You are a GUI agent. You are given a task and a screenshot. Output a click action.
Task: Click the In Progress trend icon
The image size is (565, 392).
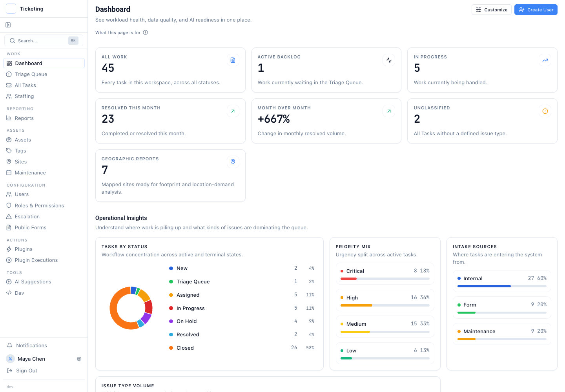click(x=545, y=60)
